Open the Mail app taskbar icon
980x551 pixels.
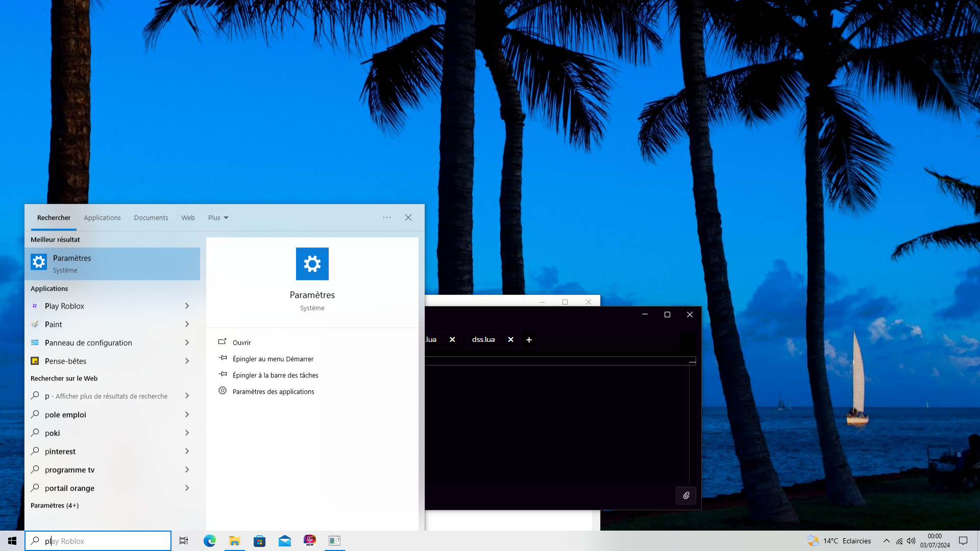pyautogui.click(x=285, y=541)
